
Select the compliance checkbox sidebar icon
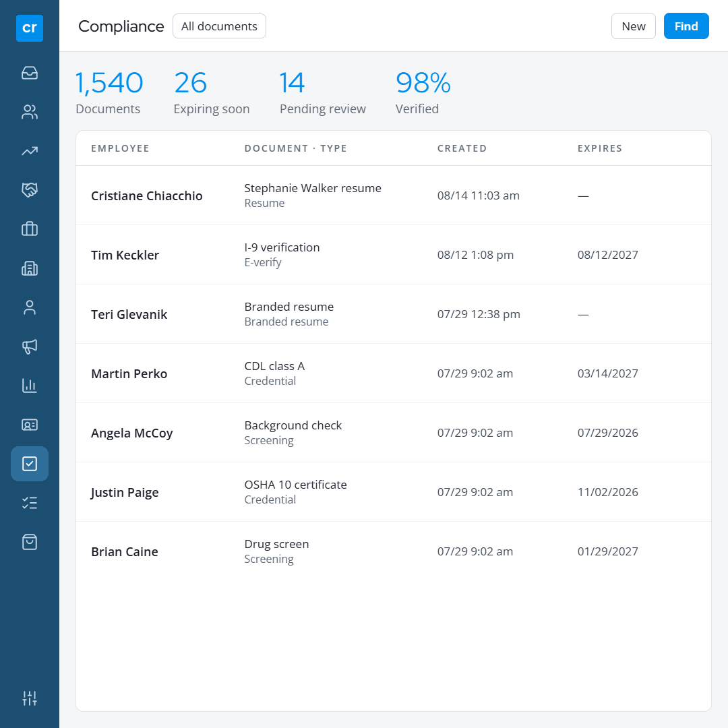point(29,463)
